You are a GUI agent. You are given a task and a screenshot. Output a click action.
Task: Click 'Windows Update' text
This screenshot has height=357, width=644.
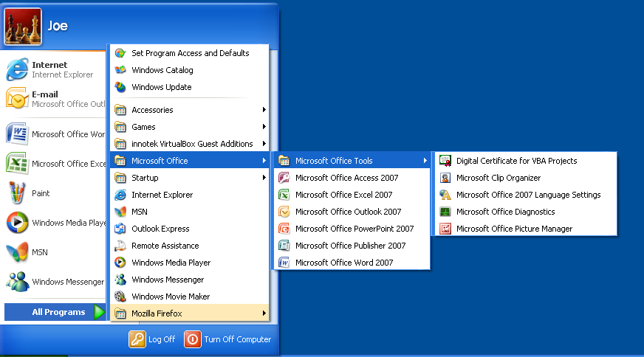(x=162, y=87)
